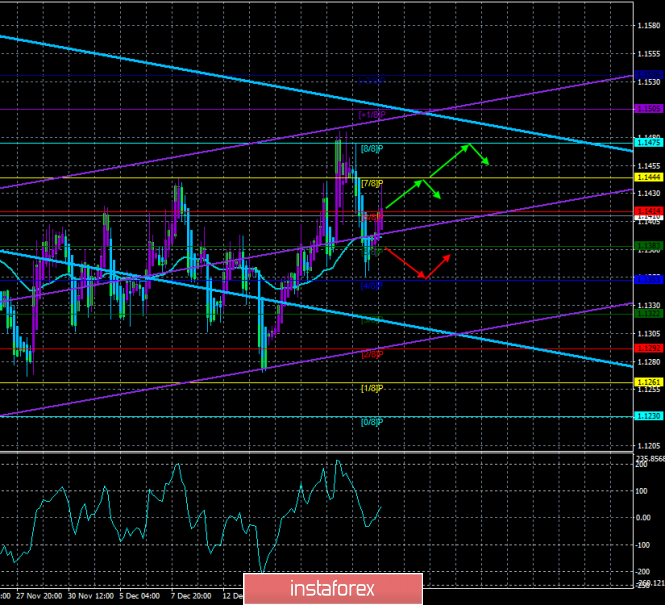Screen dimensions: 665x605
Task: Select the purple 1.1505 price level tag
Action: point(649,109)
